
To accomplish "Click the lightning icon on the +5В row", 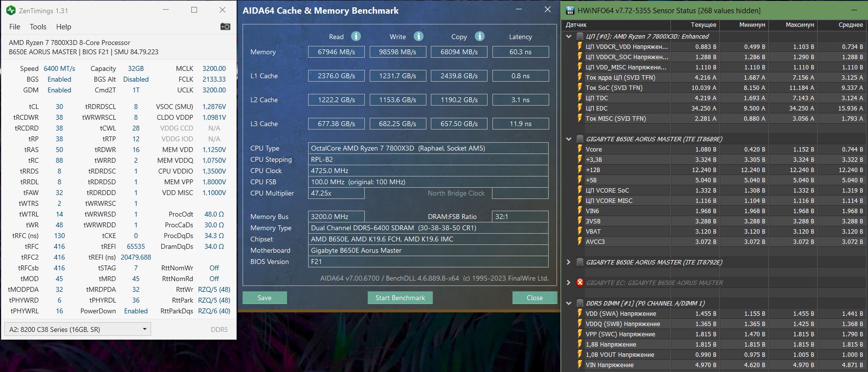I will click(x=580, y=180).
